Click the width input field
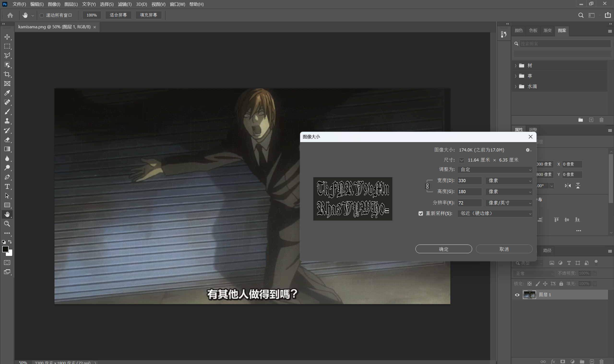The image size is (614, 364). point(469,180)
